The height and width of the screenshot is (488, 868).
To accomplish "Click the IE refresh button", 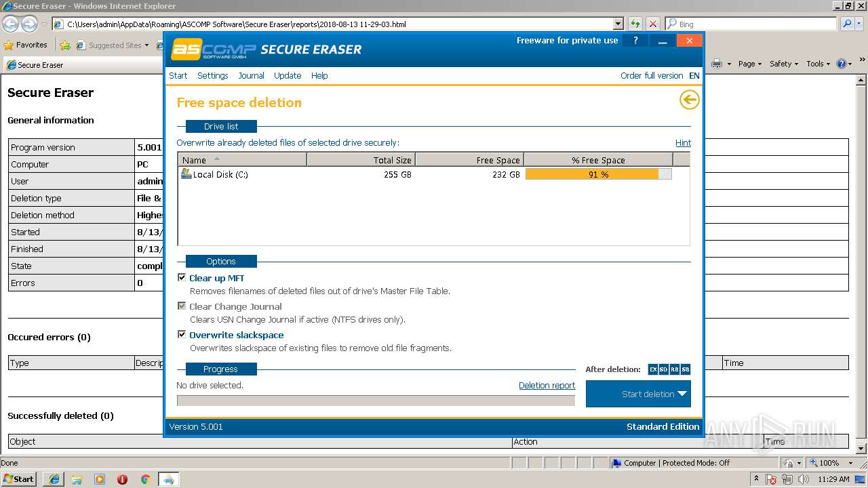I will pyautogui.click(x=635, y=24).
